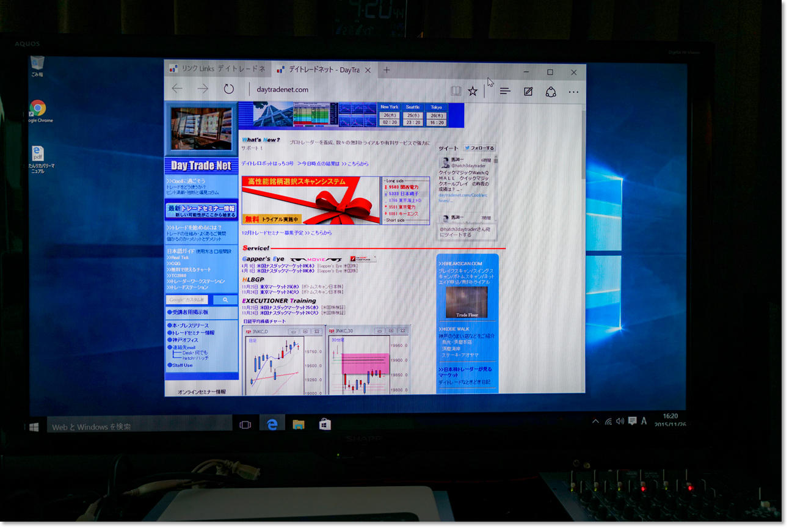Click the デイトレロボットはっち3号 link
The image size is (792, 532).
(267, 164)
